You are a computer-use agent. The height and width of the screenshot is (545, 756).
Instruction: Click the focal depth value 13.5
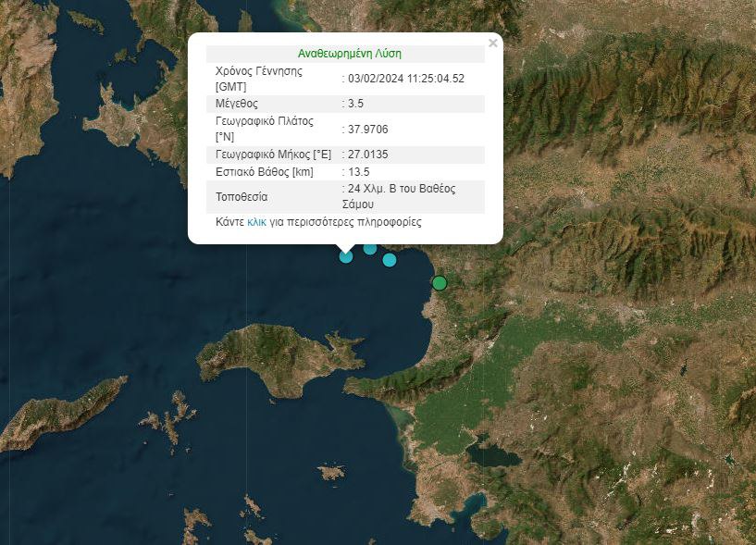[x=358, y=172]
